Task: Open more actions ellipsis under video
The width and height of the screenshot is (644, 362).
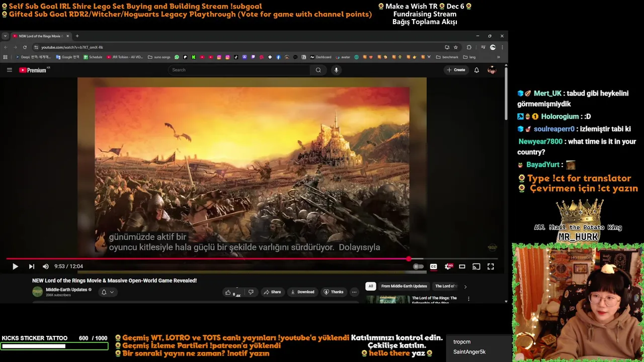Action: click(354, 292)
